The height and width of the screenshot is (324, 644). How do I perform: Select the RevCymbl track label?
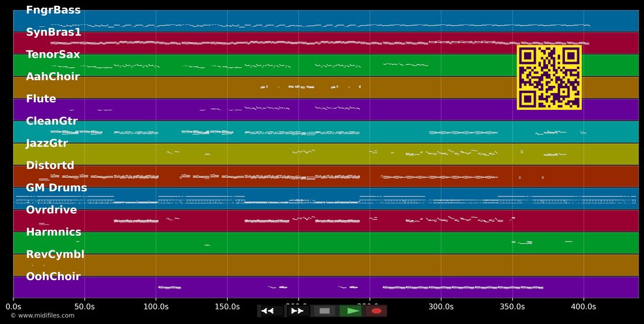coord(55,254)
